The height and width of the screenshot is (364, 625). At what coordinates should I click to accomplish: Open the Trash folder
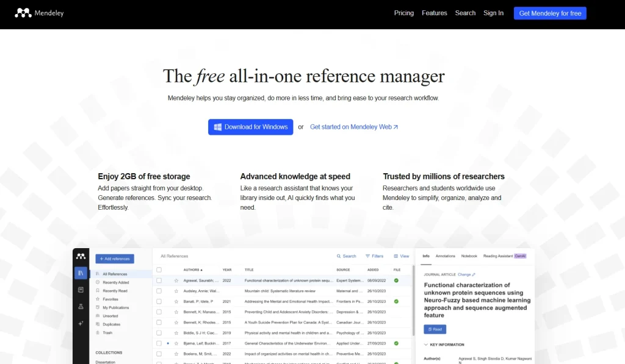(x=107, y=332)
